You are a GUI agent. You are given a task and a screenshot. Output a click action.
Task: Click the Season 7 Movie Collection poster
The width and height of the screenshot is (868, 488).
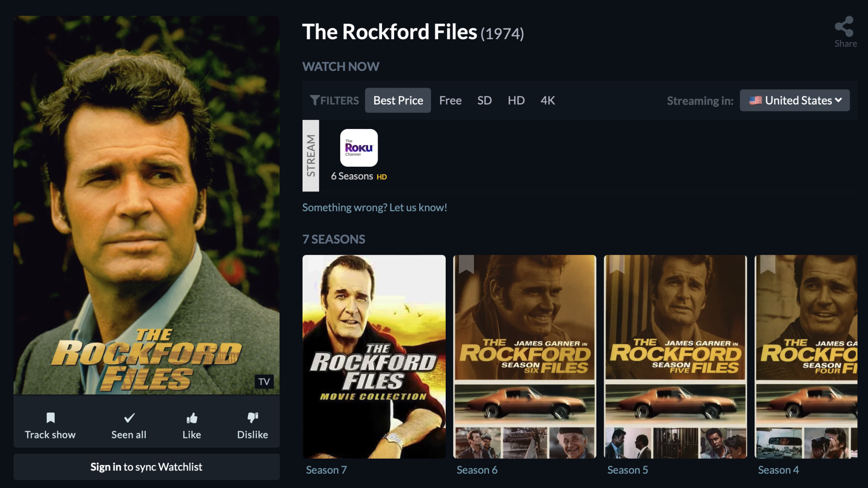click(374, 356)
